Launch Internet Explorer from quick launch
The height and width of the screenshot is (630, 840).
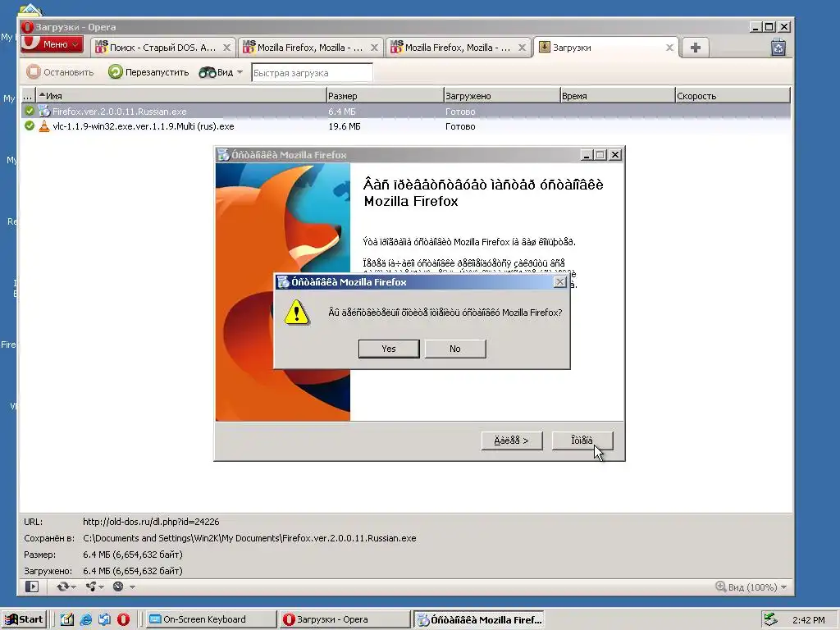coord(85,620)
